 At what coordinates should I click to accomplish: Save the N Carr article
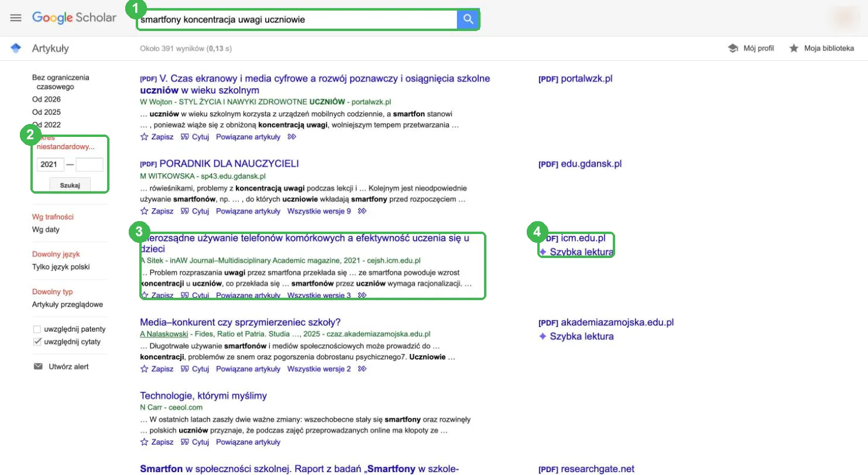[x=157, y=442]
